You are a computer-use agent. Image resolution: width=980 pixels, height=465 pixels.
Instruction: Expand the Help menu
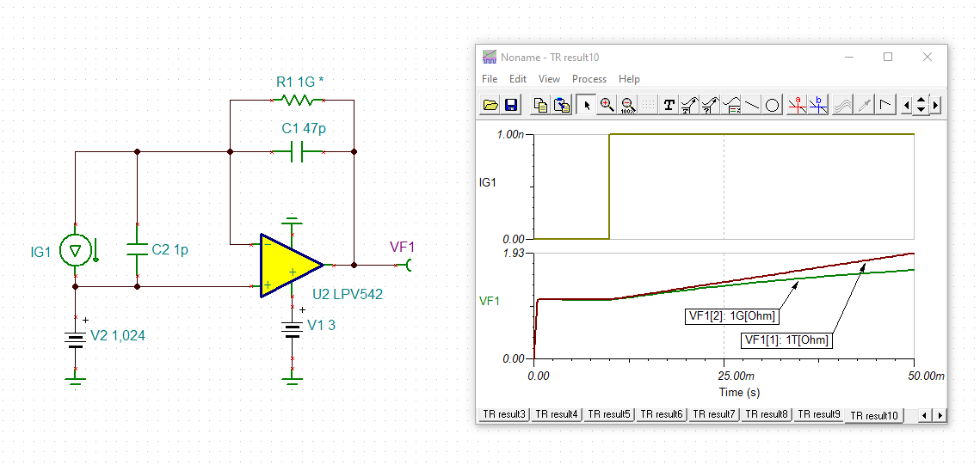[629, 78]
